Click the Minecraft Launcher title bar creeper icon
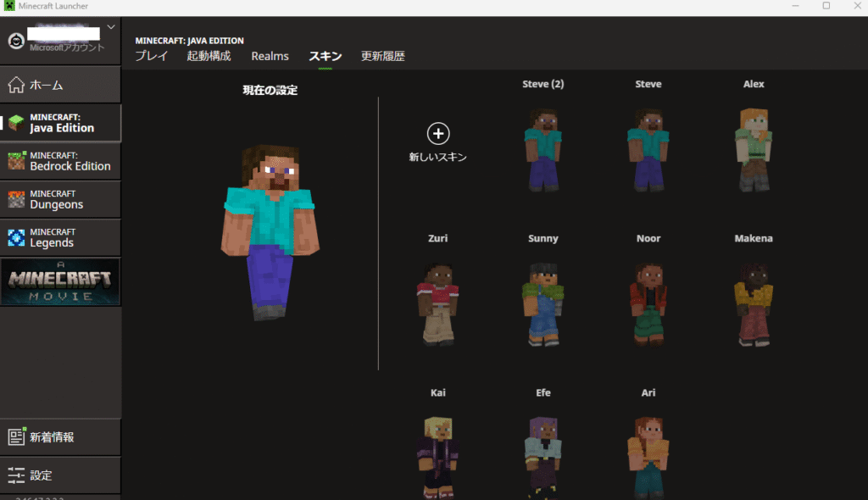 tap(8, 6)
